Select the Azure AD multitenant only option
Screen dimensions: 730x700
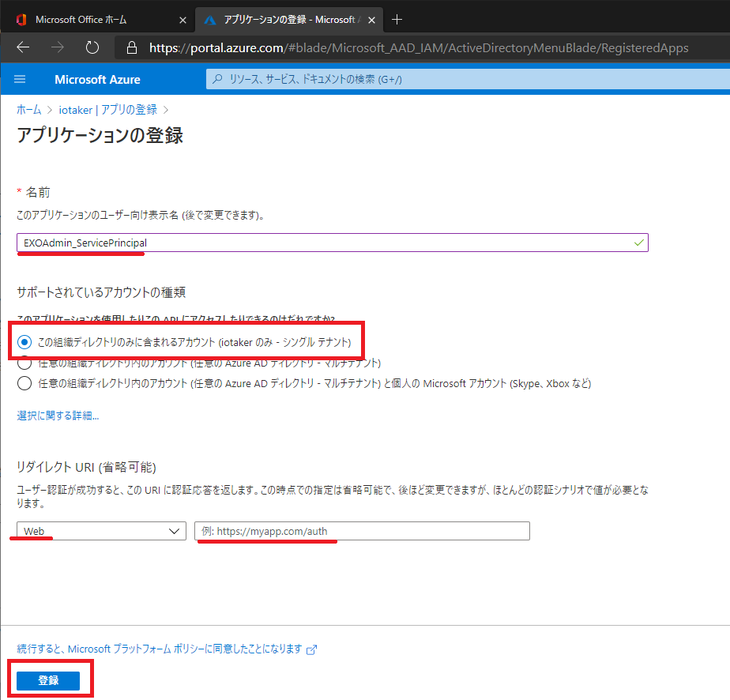tap(24, 363)
